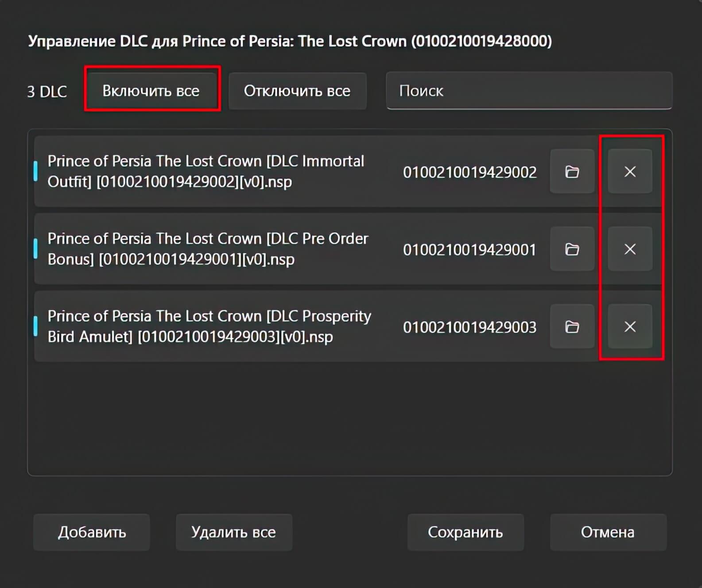Remove the Immortal Outfit DLC entry
This screenshot has width=702, height=588.
[630, 171]
